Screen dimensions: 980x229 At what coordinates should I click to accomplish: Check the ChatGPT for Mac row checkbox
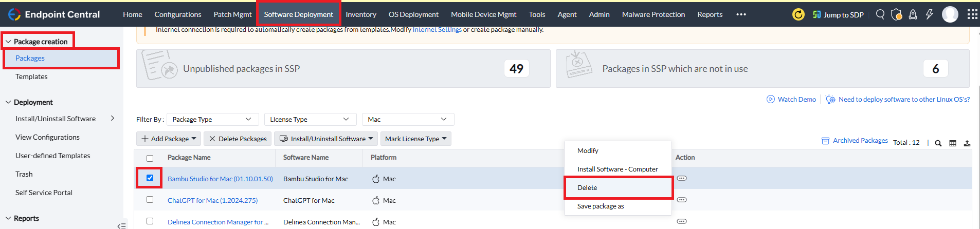[150, 200]
